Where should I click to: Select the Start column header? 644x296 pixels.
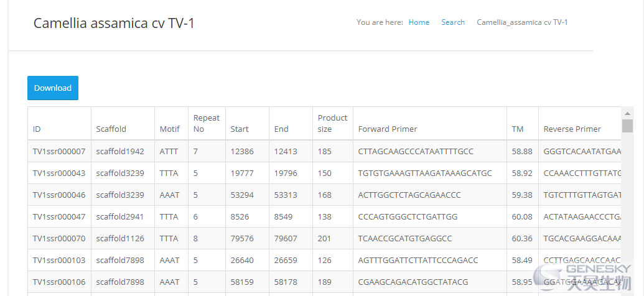pos(247,124)
